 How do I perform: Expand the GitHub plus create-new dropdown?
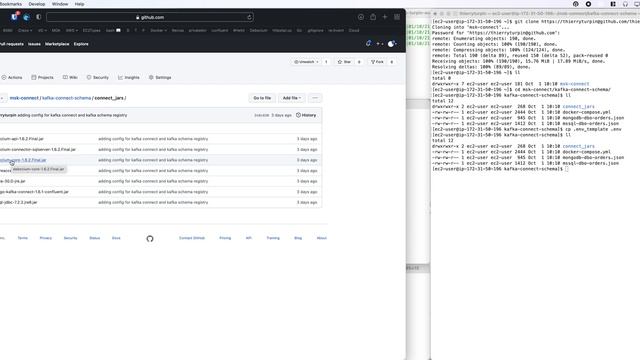coord(380,44)
